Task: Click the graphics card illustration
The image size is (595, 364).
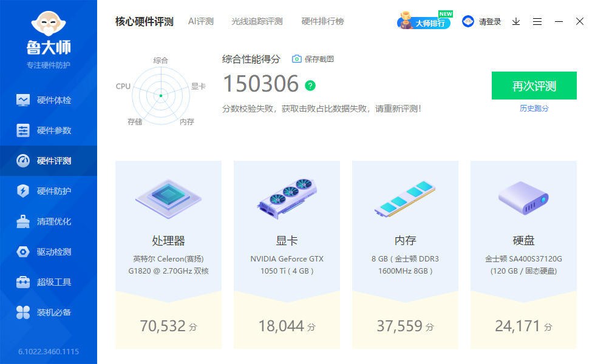Action: pyautogui.click(x=287, y=199)
